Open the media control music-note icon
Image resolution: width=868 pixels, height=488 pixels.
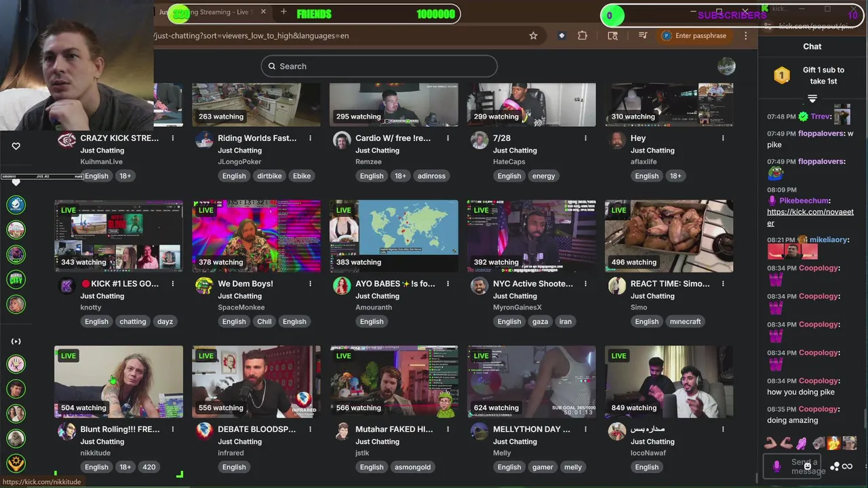[x=643, y=36]
